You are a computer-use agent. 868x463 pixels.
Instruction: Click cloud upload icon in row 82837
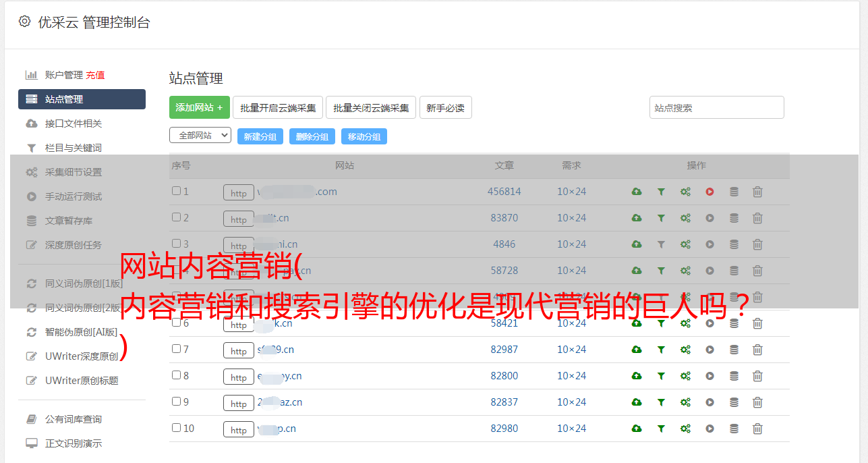click(637, 402)
